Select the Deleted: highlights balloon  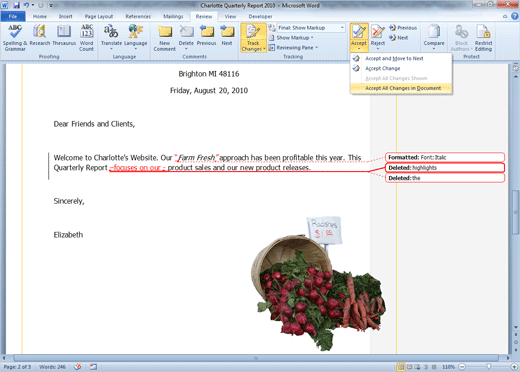point(445,168)
